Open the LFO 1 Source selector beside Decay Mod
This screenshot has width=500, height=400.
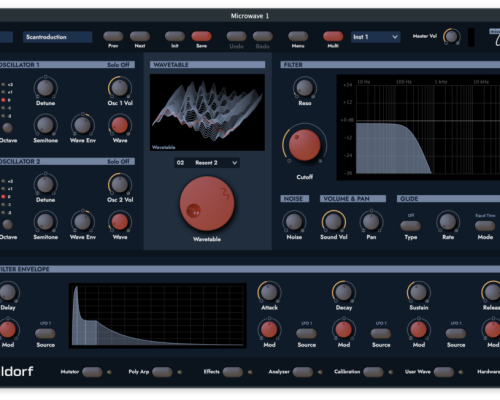381,333
